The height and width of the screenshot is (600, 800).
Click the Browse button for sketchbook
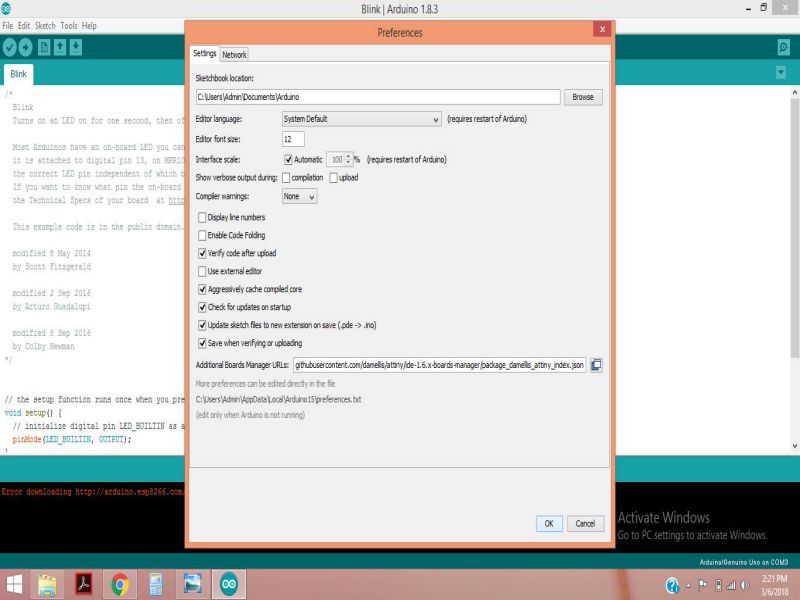[x=583, y=97]
